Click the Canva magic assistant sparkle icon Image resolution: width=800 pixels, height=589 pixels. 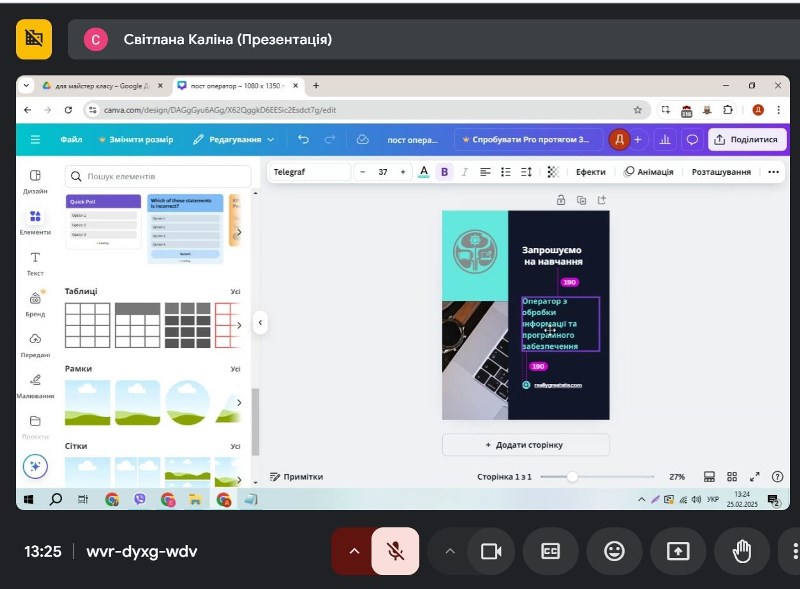[x=35, y=466]
